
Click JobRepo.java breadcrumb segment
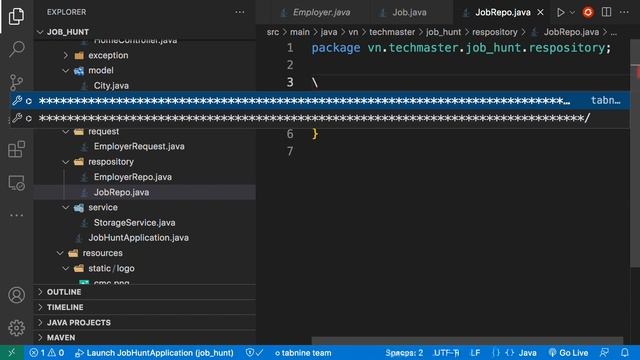point(571,32)
